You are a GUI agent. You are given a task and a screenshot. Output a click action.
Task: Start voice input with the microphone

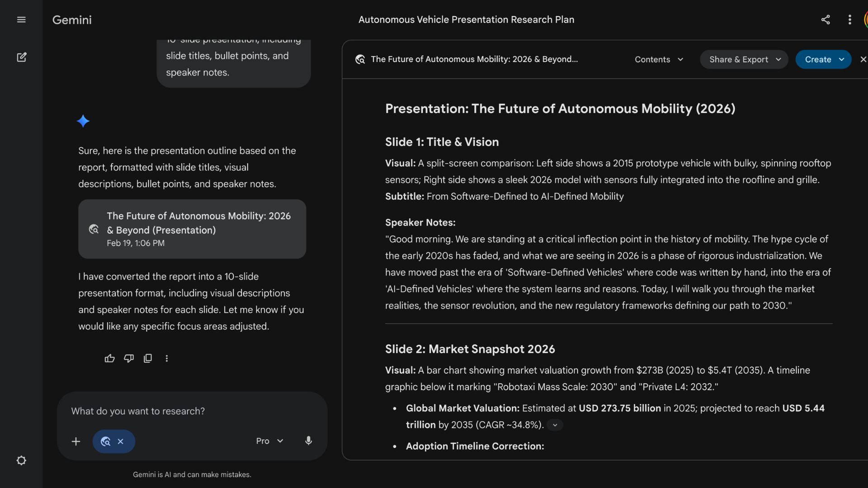click(308, 441)
